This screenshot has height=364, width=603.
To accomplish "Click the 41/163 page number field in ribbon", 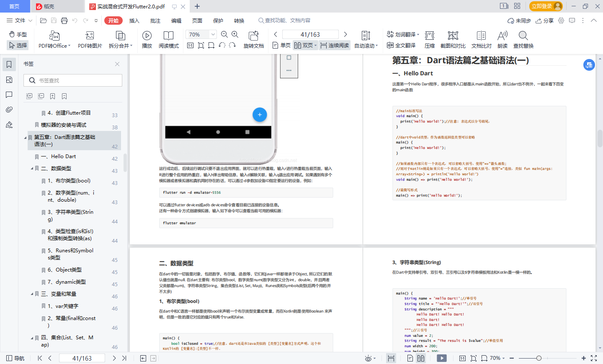I will click(x=310, y=34).
